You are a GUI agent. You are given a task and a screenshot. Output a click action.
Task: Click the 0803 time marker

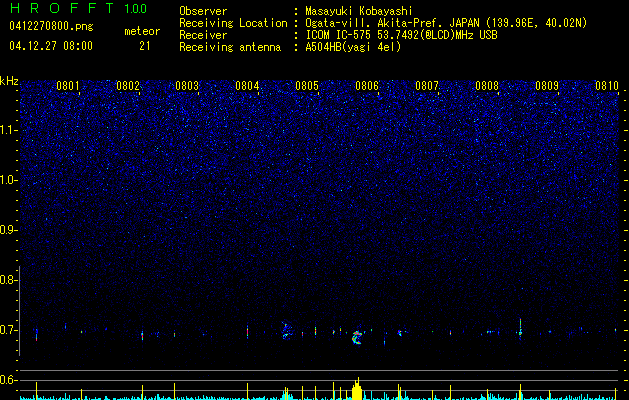tap(187, 86)
